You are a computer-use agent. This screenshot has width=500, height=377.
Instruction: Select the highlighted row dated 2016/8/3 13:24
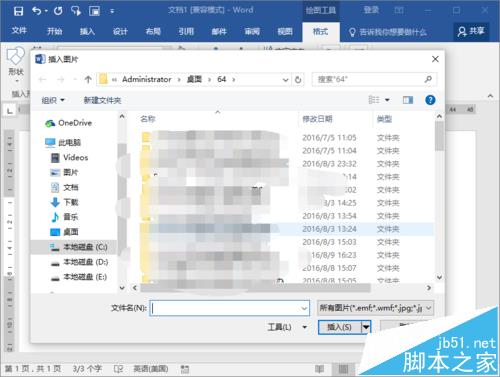coord(287,229)
